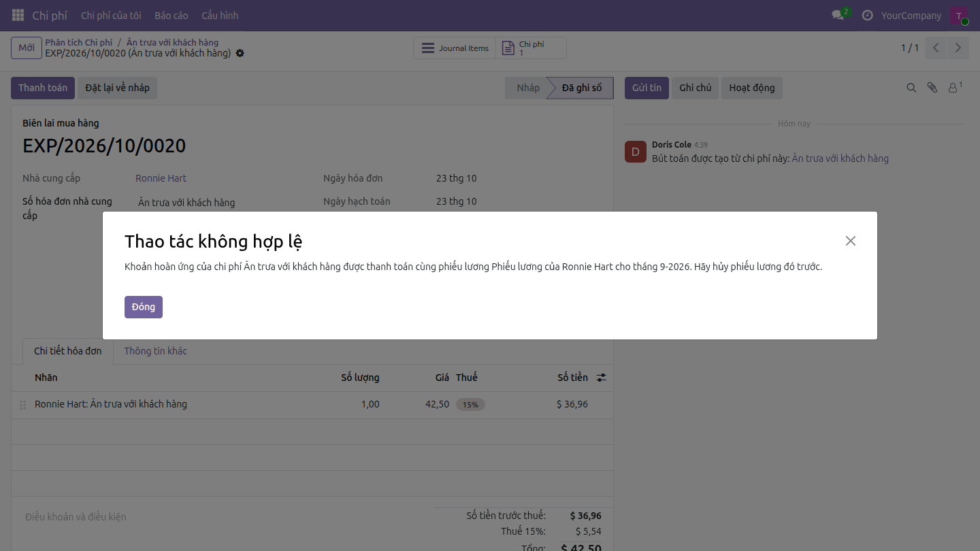Image resolution: width=980 pixels, height=551 pixels.
Task: Create new record with Mới button
Action: point(27,48)
